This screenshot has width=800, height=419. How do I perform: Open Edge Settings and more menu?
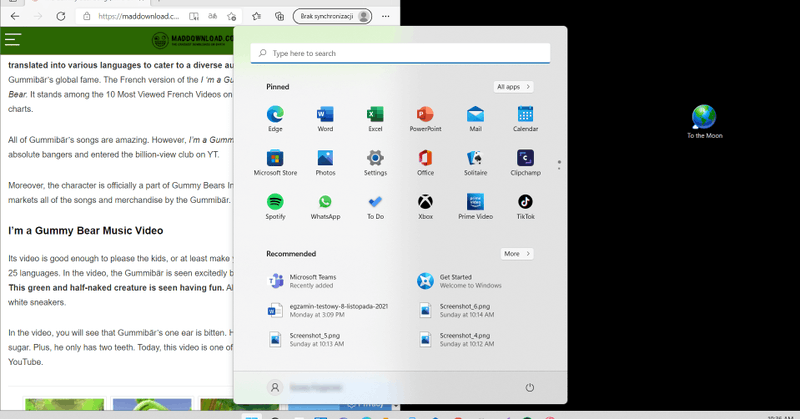386,16
